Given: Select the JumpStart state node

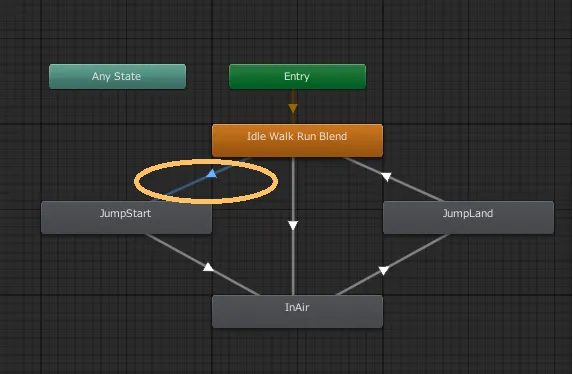Looking at the screenshot, I should pyautogui.click(x=126, y=217).
